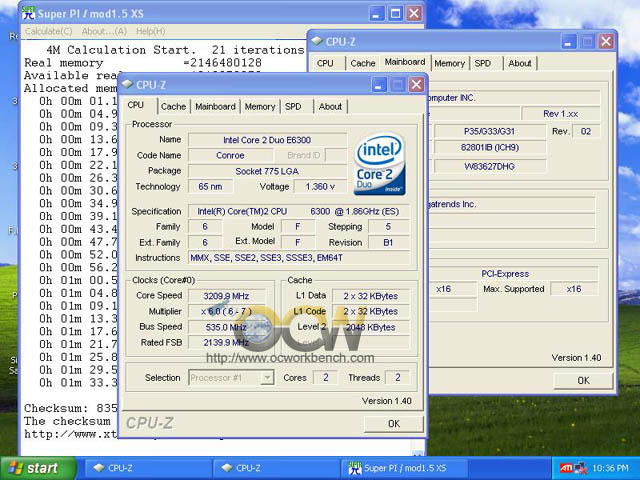
Task: Click the Super PI title bar icon
Action: (29, 13)
